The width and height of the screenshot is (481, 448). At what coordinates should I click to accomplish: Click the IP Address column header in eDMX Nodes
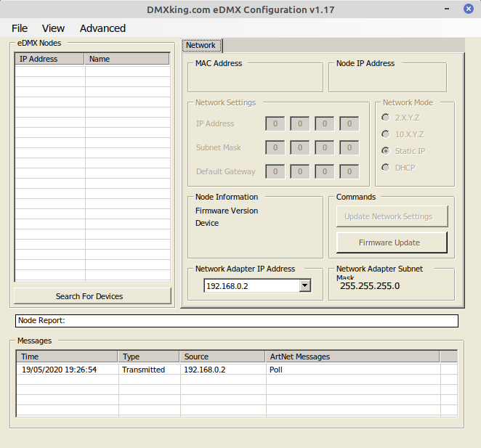tap(49, 59)
